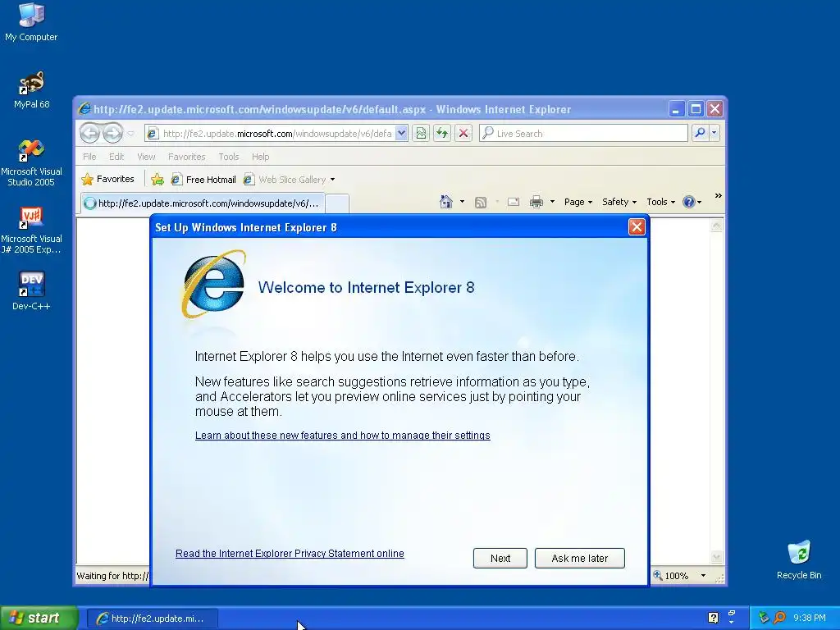The width and height of the screenshot is (840, 630).
Task: Click the help icon on the taskbar
Action: 713,618
